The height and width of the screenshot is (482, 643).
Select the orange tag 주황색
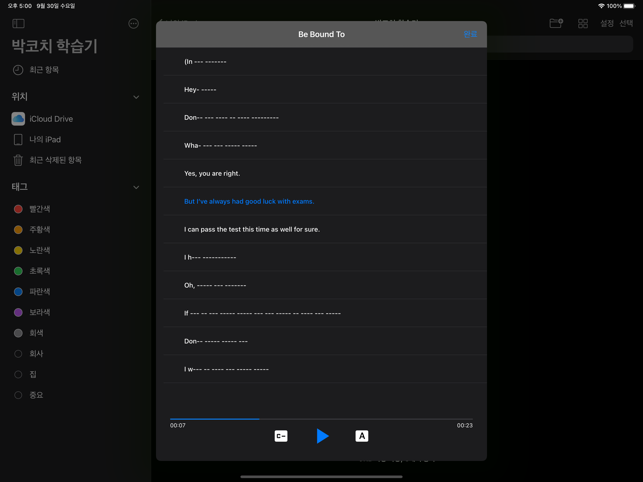[32, 230]
